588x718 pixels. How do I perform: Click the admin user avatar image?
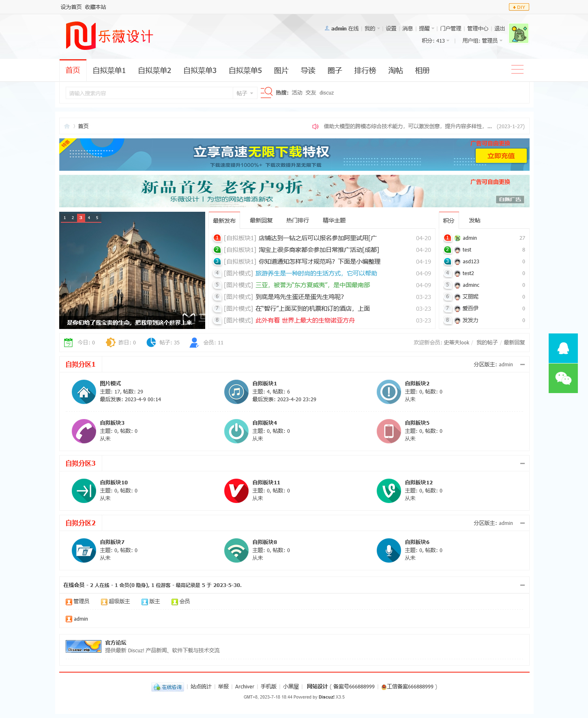[518, 34]
